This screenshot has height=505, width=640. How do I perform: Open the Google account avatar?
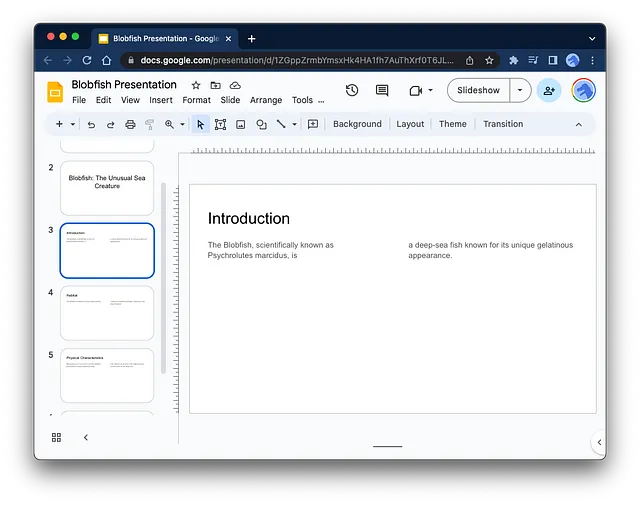tap(583, 90)
